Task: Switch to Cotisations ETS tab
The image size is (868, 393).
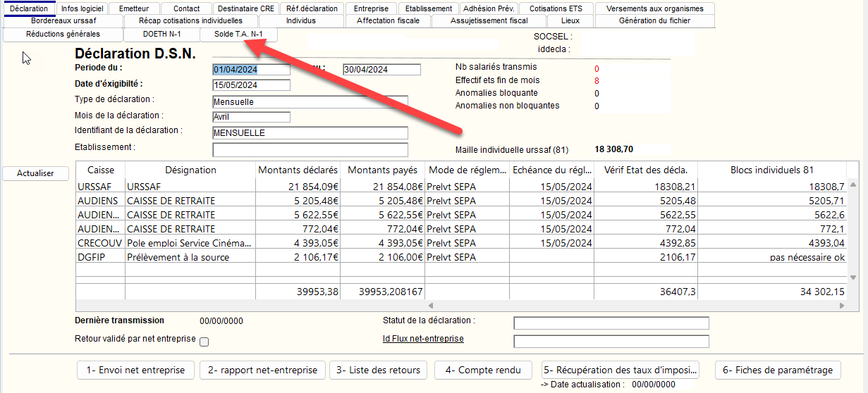Action: 557,8
